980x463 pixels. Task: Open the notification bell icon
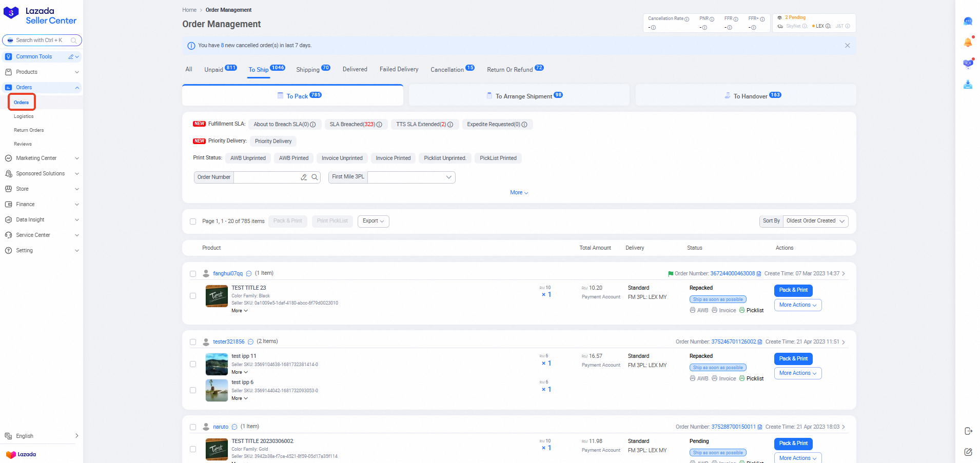coord(968,43)
